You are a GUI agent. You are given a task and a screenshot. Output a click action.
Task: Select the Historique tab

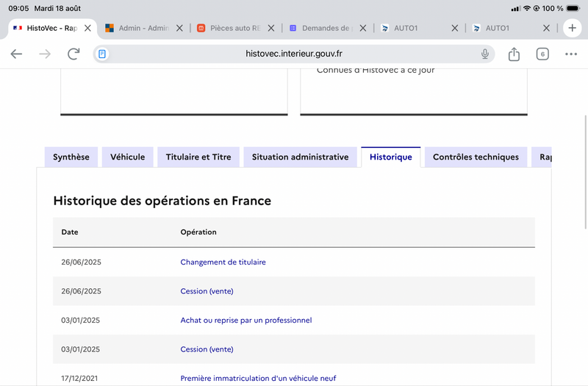pyautogui.click(x=391, y=157)
